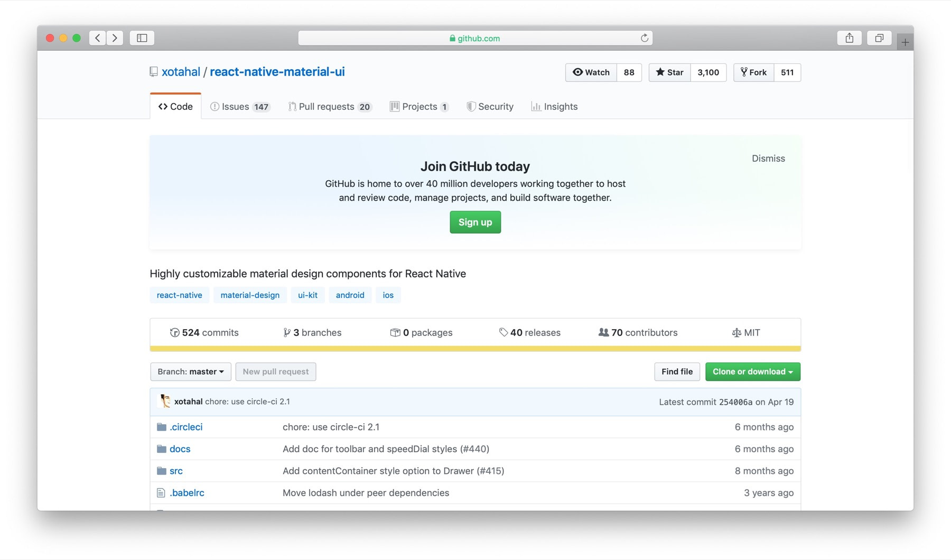The height and width of the screenshot is (560, 951).
Task: Open the Branch: master dropdown
Action: [191, 371]
